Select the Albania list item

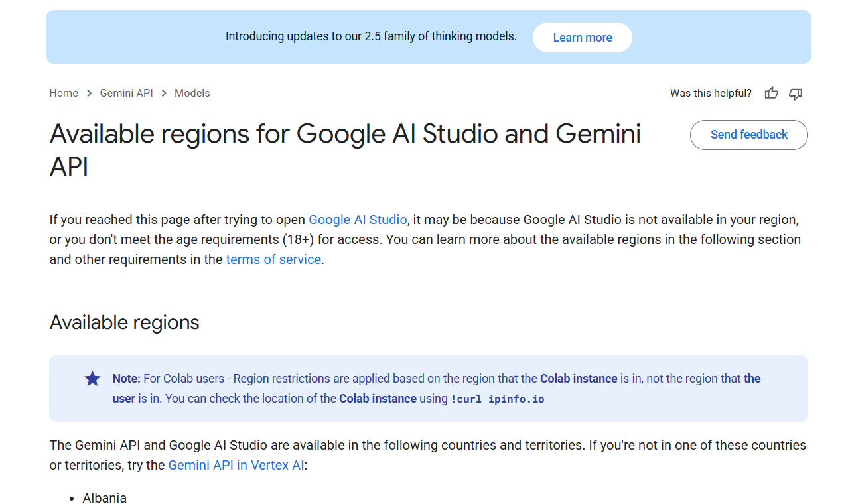pos(105,498)
